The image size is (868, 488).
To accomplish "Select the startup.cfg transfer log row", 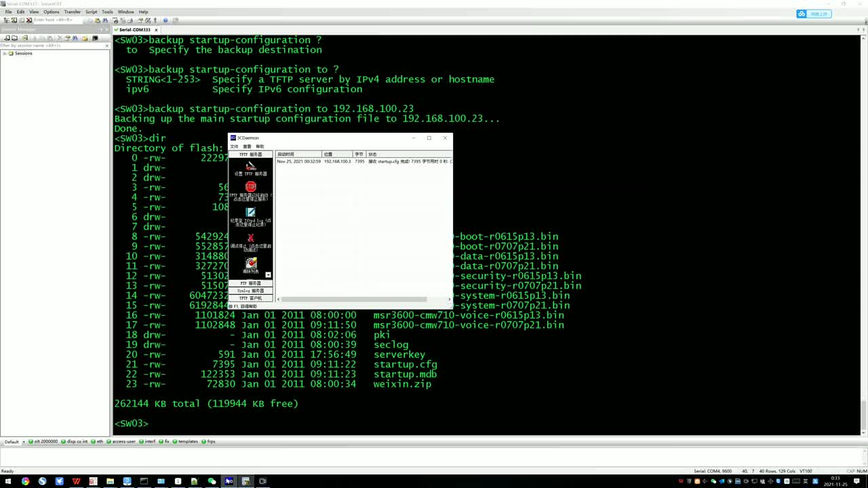I will coord(364,161).
